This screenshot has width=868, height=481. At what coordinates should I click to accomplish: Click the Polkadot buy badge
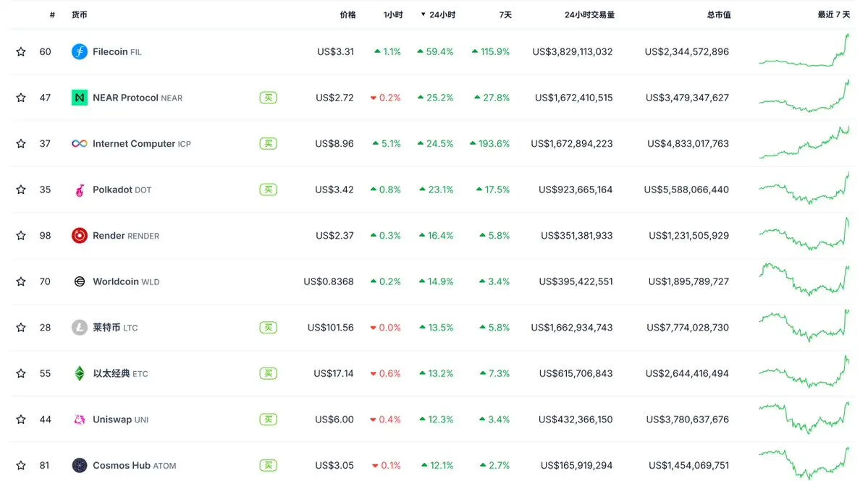(x=268, y=189)
